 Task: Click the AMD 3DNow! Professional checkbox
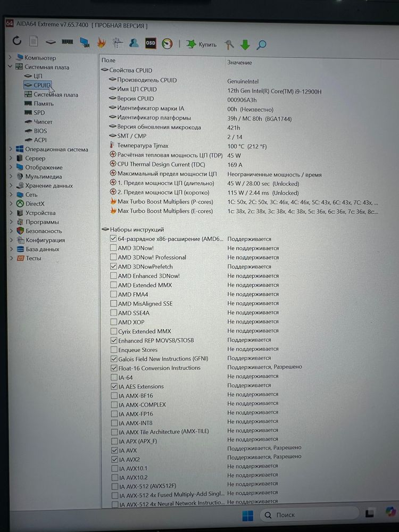[x=113, y=257]
